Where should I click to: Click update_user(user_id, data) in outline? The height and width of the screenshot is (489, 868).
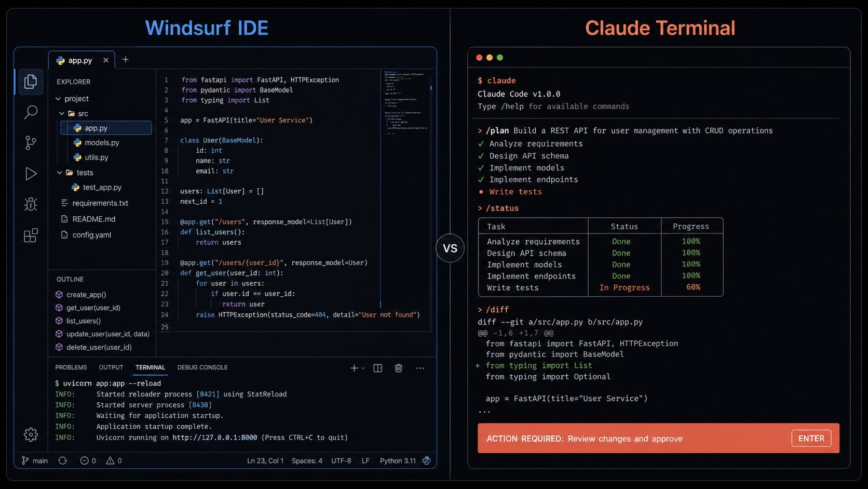(x=103, y=334)
